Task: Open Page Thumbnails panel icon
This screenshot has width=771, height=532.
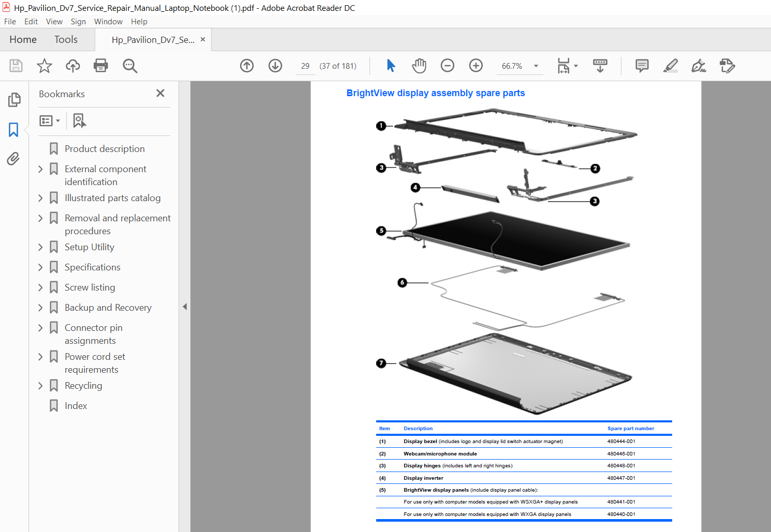Action: pyautogui.click(x=14, y=99)
